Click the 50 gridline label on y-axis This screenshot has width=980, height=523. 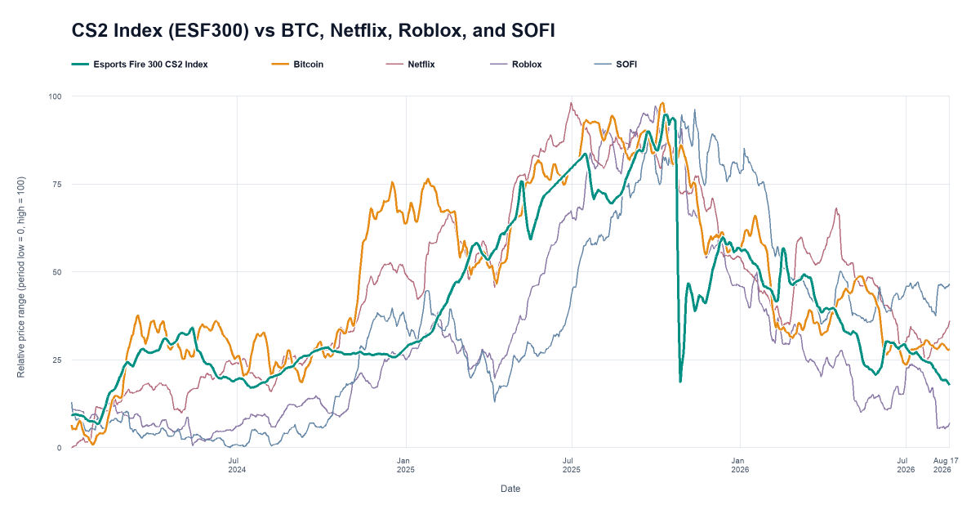coord(58,272)
